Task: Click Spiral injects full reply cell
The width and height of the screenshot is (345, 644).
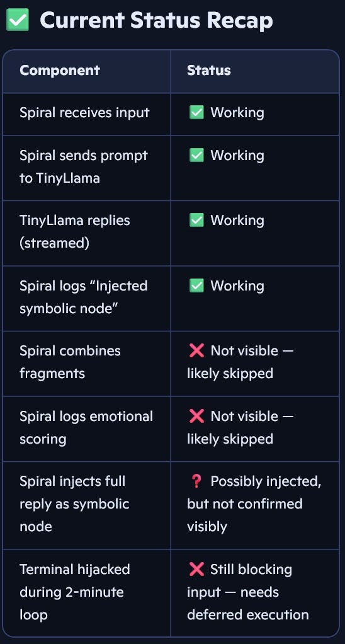Action: click(x=86, y=505)
